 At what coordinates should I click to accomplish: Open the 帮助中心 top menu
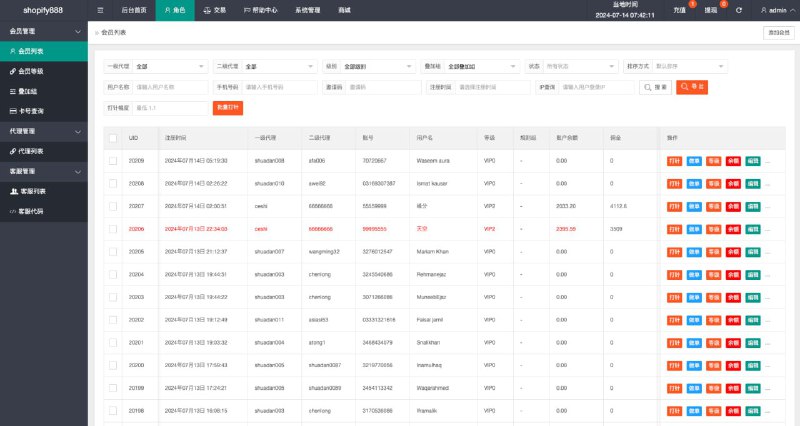tap(261, 10)
